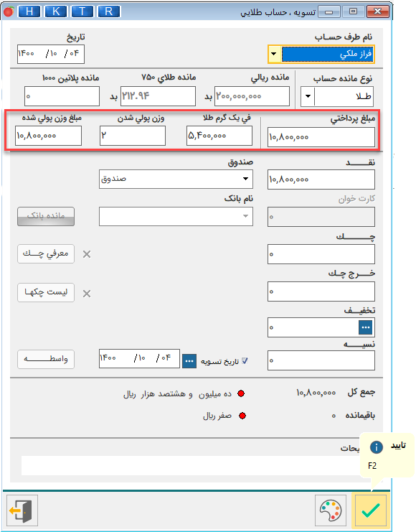Click the R button in title bar
416x532 pixels.
point(108,11)
